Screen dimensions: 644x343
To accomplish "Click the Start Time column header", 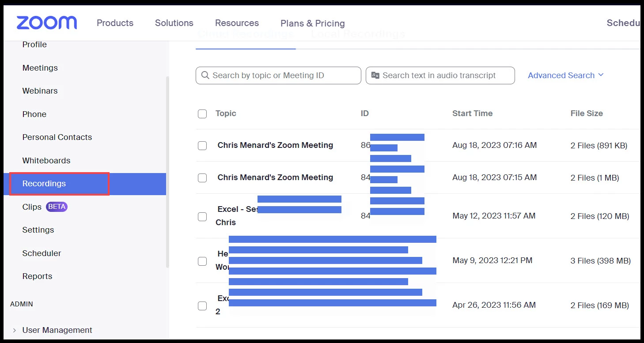I will [472, 113].
